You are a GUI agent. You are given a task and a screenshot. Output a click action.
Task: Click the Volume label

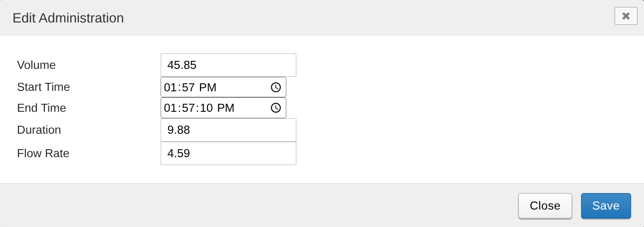point(36,65)
